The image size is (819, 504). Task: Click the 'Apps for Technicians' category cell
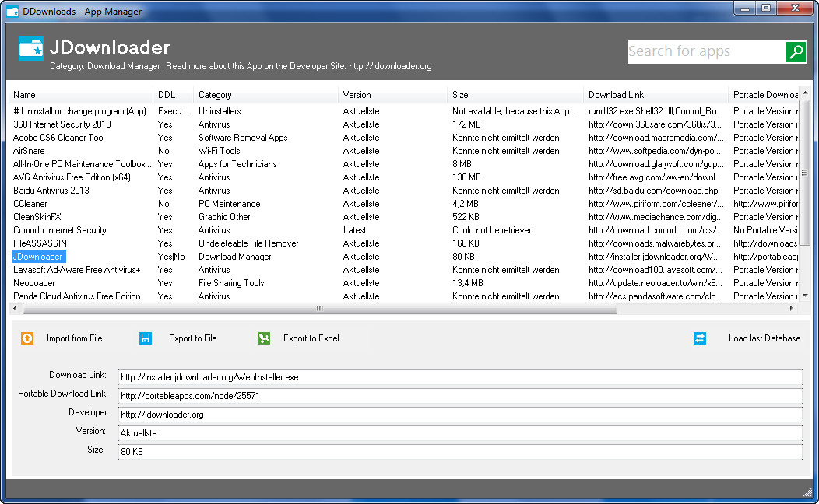pos(237,164)
